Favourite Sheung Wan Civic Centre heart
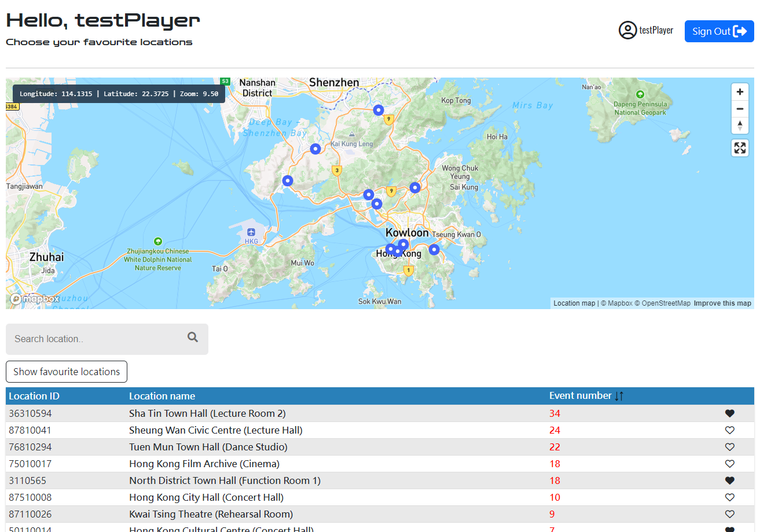The image size is (760, 532). [729, 430]
